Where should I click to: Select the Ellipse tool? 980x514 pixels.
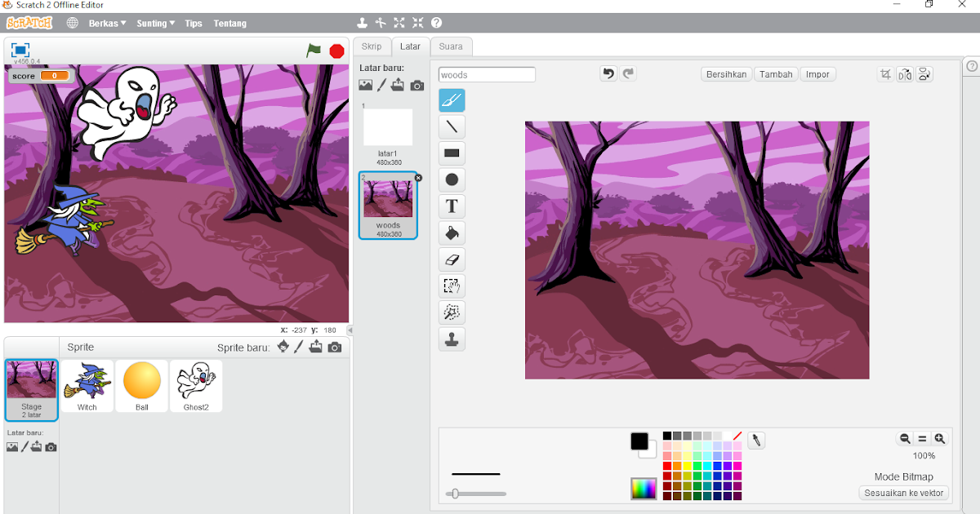point(452,179)
